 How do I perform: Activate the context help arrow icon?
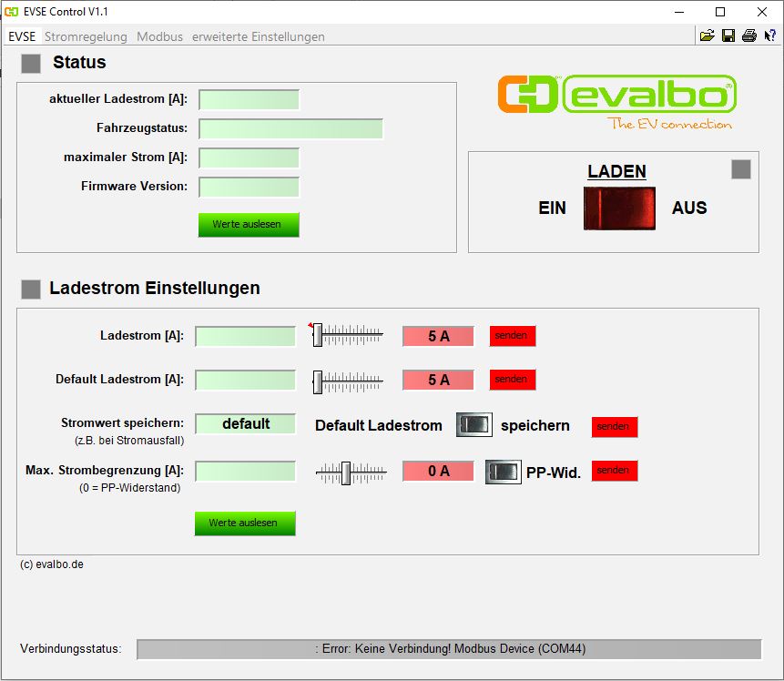point(769,36)
